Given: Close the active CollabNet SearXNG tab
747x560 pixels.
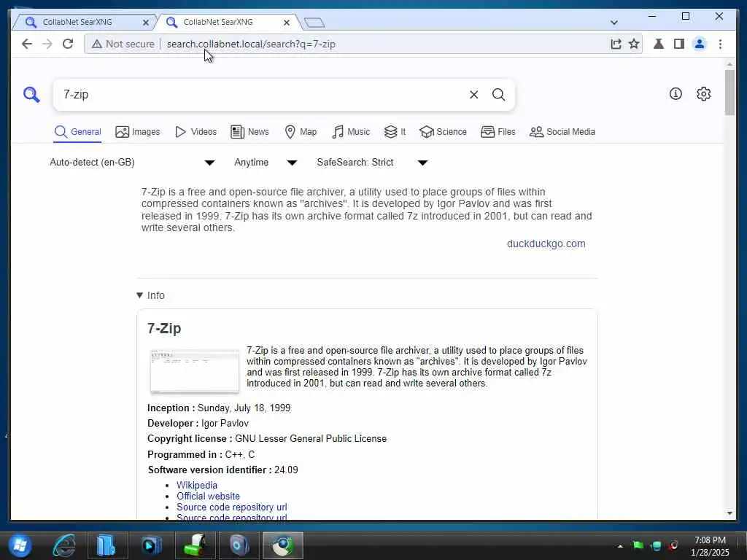Looking at the screenshot, I should (x=286, y=23).
